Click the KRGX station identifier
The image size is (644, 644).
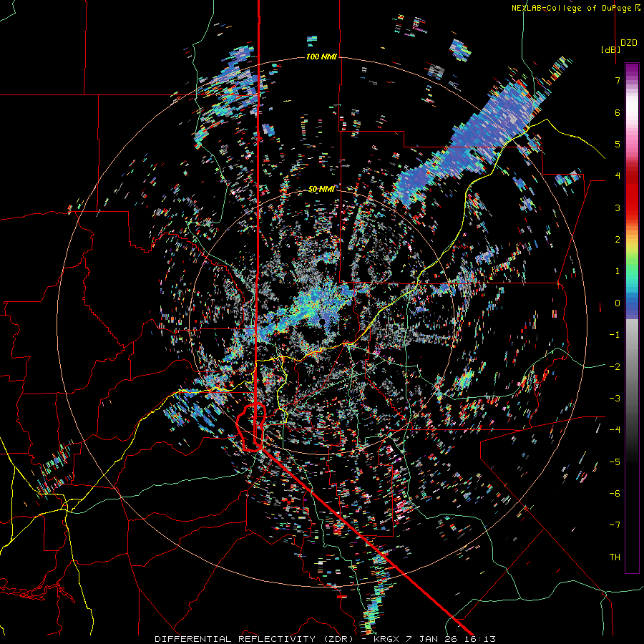(386, 639)
